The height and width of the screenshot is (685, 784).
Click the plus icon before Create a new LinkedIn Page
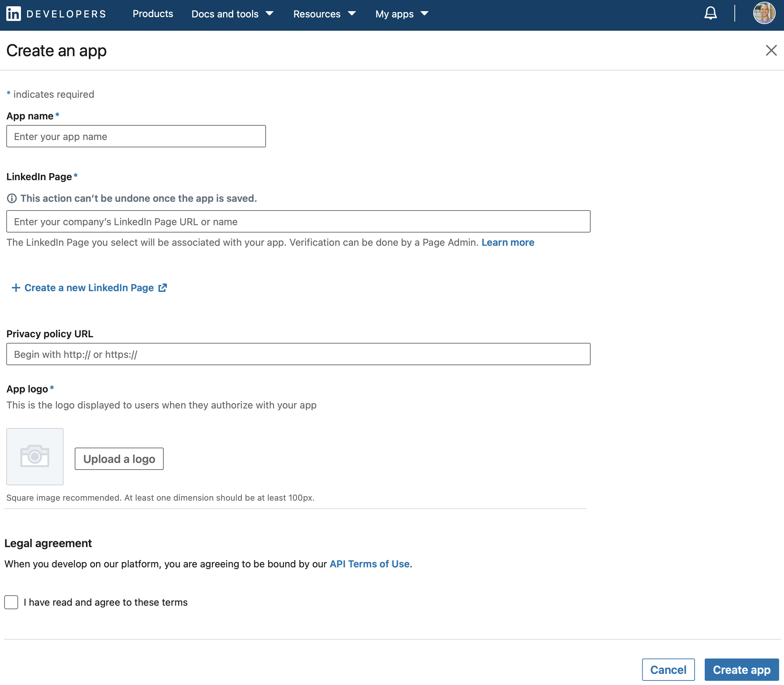[x=16, y=287]
